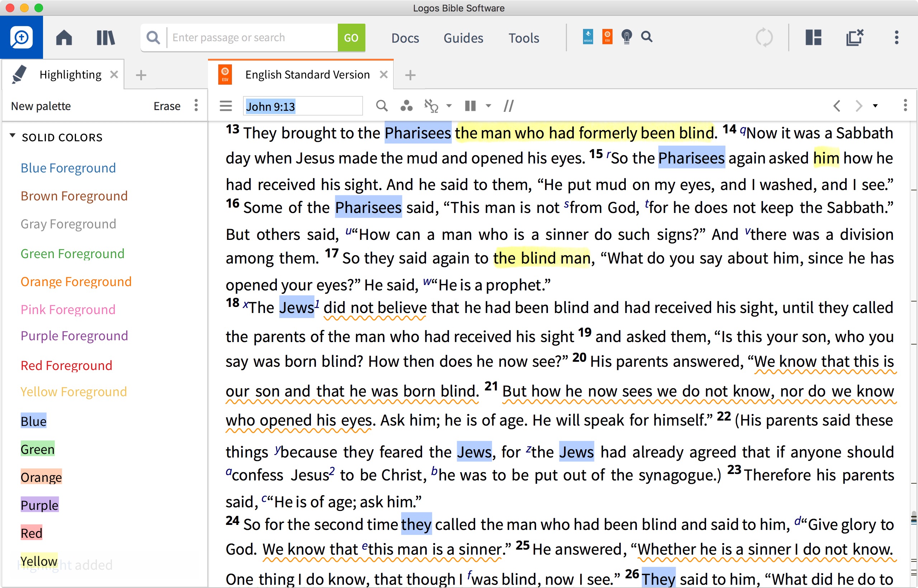Open the Docs menu

[x=405, y=38]
